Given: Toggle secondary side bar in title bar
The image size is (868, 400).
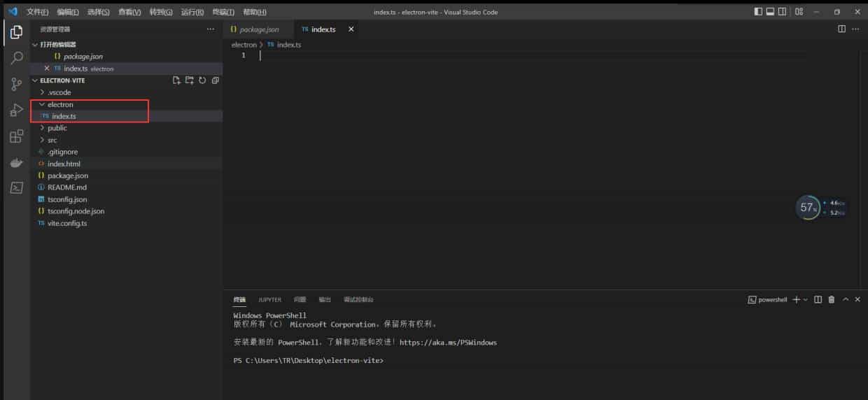Looking at the screenshot, I should pos(782,12).
